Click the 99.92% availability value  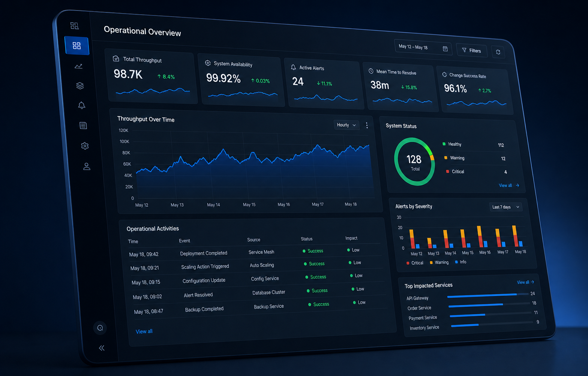[223, 78]
